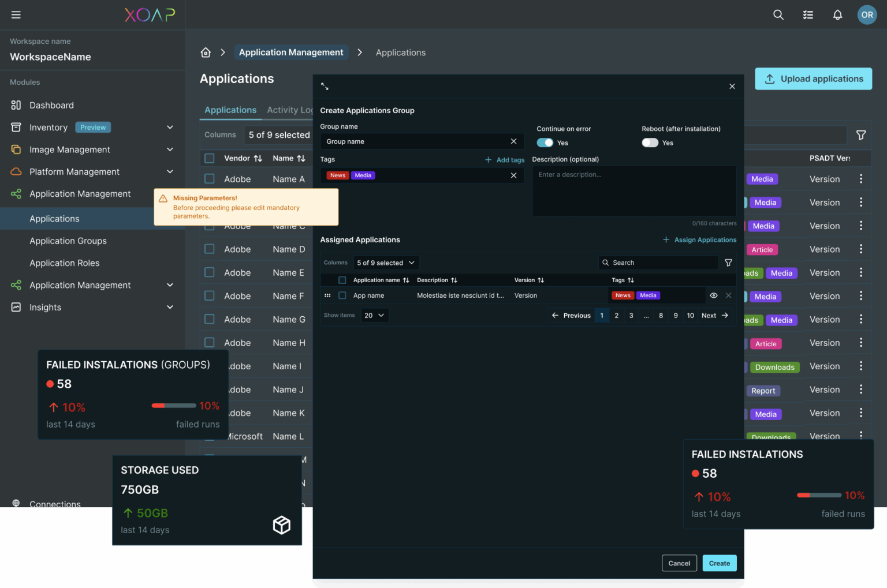Open the kebab menu on the first Media row

click(x=861, y=178)
